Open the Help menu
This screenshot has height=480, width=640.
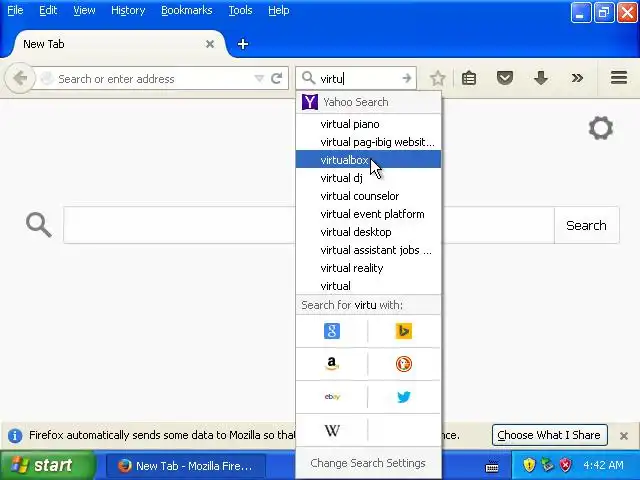pyautogui.click(x=279, y=10)
